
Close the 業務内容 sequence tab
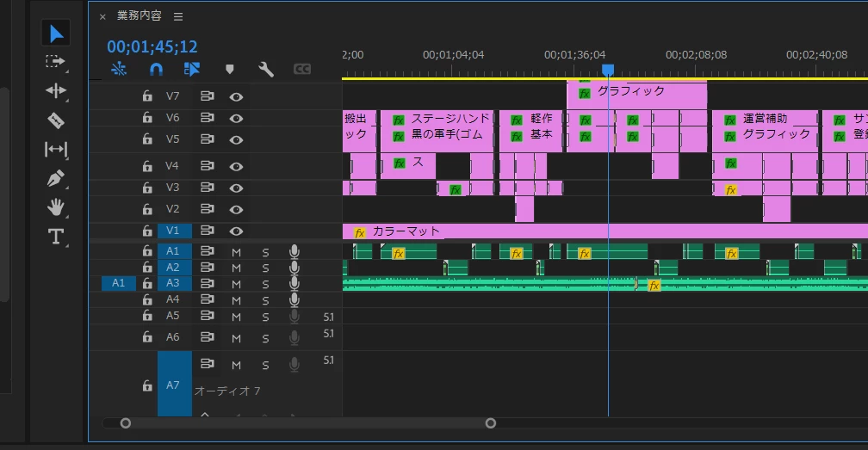pos(102,16)
